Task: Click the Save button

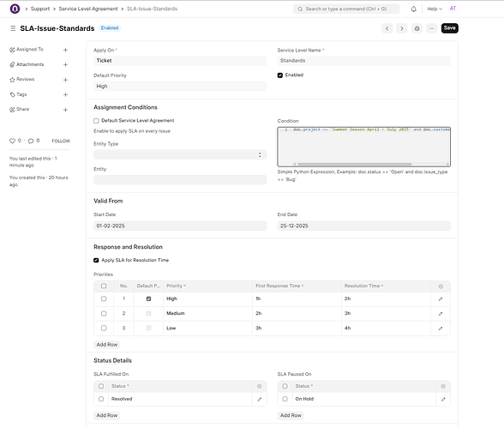Action: (x=450, y=28)
